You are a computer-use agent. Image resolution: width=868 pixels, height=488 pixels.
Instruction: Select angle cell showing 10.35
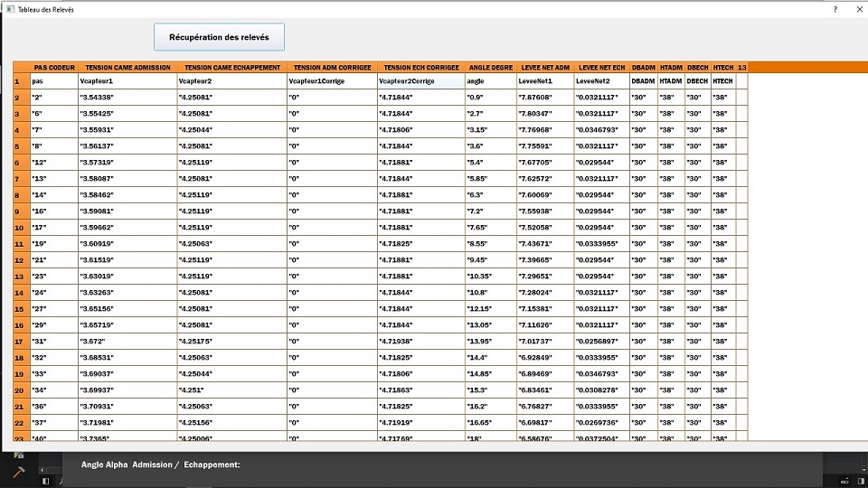(491, 277)
